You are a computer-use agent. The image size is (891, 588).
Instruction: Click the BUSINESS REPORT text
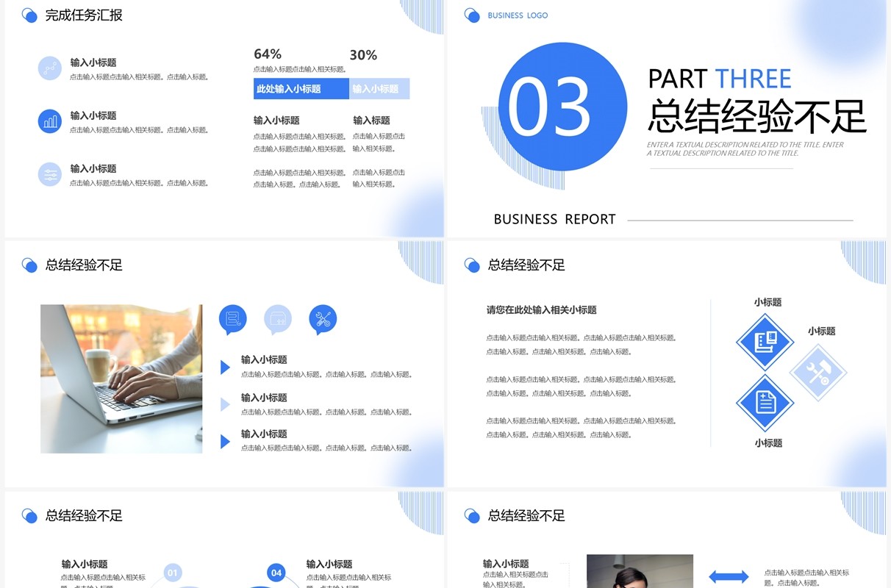click(554, 219)
